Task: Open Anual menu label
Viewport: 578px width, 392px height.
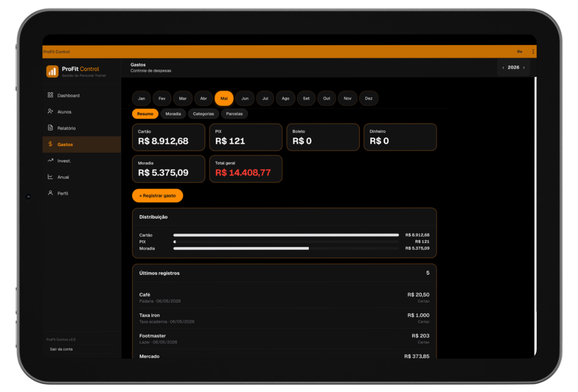Action: tap(63, 177)
